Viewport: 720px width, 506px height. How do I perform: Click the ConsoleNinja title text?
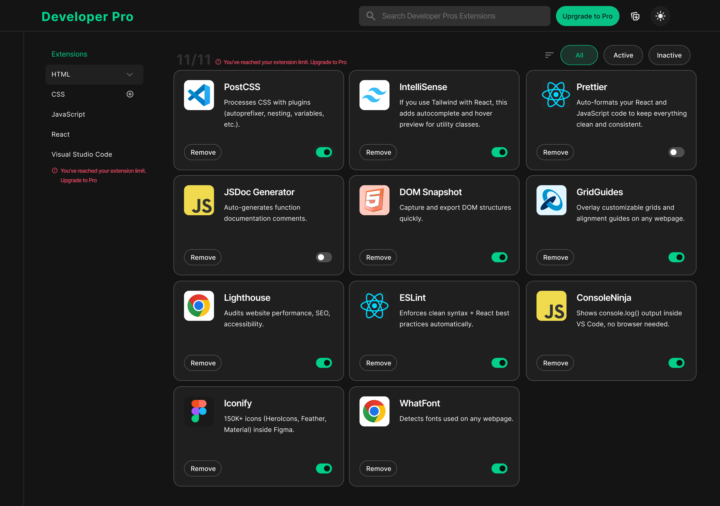pyautogui.click(x=603, y=298)
